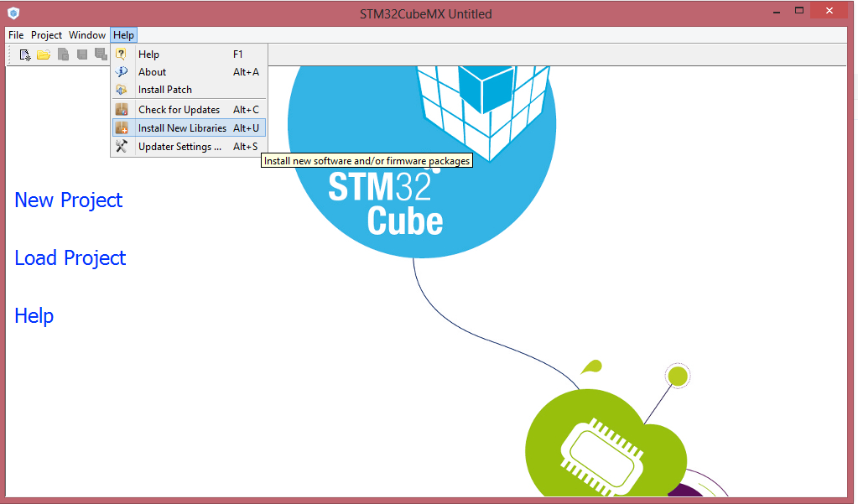
Task: Click the Updater Settings tools icon
Action: click(122, 146)
